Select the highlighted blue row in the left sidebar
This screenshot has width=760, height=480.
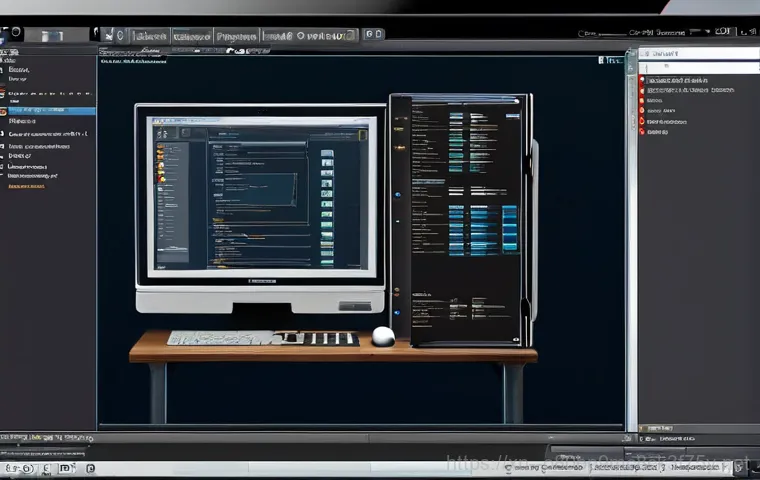pyautogui.click(x=48, y=111)
